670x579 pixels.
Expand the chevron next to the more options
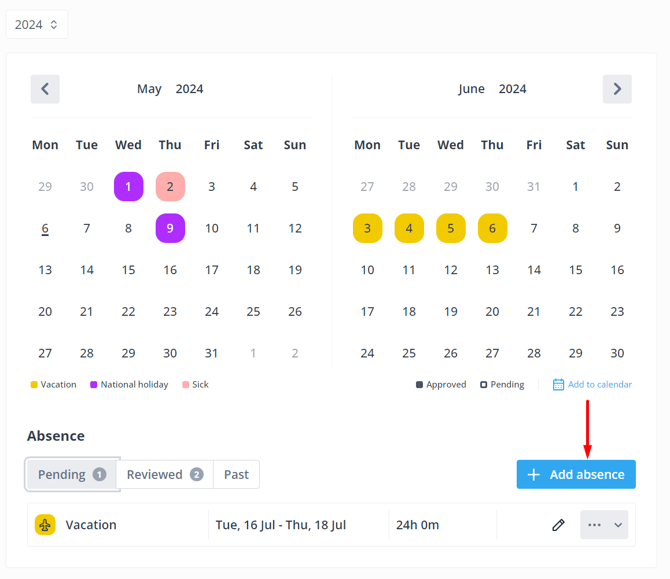pos(618,525)
